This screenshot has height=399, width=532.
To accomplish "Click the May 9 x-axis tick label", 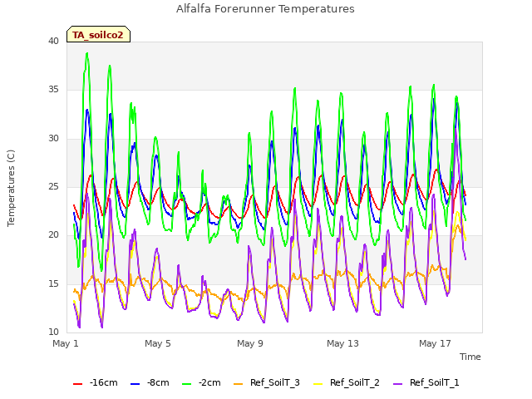I will [250, 343].
